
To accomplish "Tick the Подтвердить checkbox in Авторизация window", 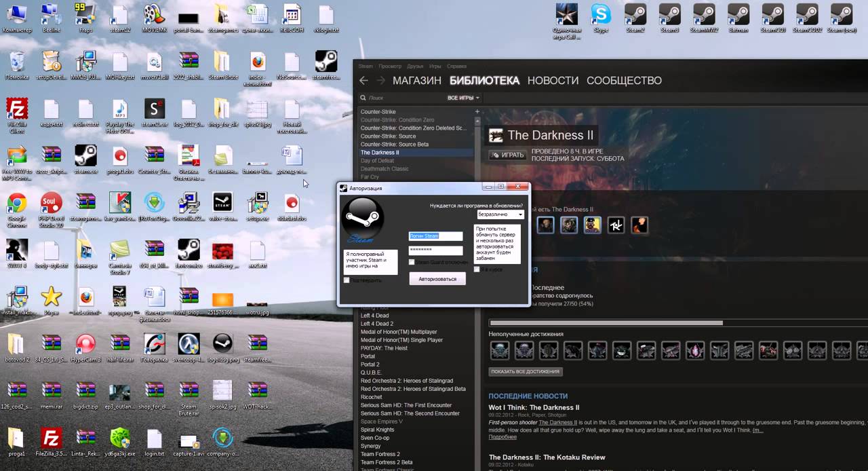I will click(x=347, y=280).
